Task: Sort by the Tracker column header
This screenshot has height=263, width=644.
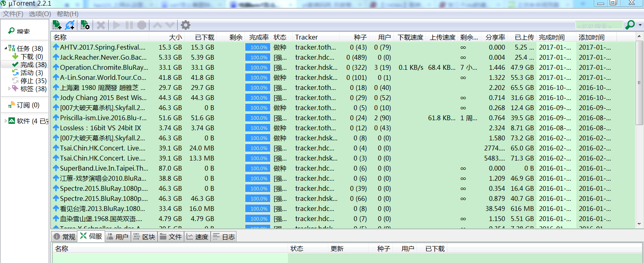Action: click(316, 37)
